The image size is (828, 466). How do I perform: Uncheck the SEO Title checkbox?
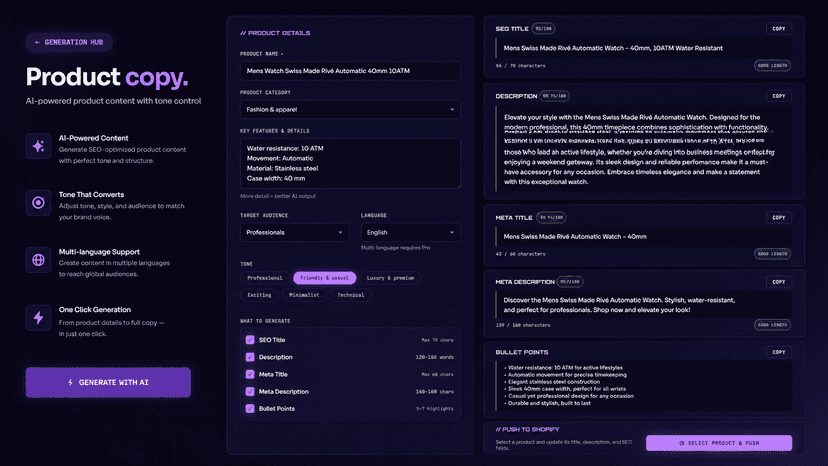[x=250, y=340]
